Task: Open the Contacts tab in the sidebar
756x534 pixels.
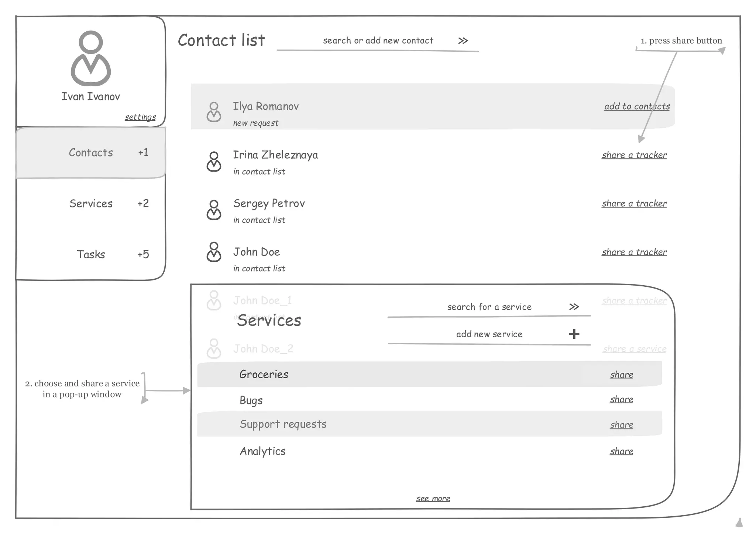Action: [x=91, y=152]
